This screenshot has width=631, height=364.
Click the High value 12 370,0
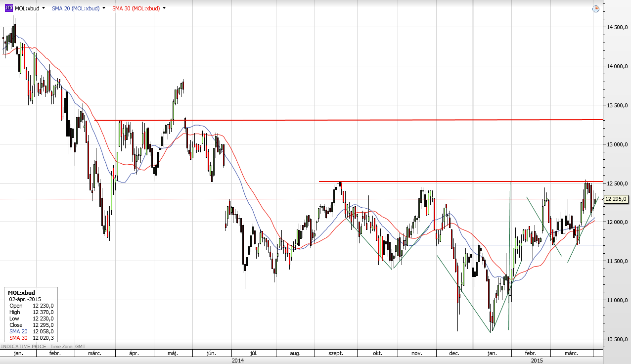(43, 312)
